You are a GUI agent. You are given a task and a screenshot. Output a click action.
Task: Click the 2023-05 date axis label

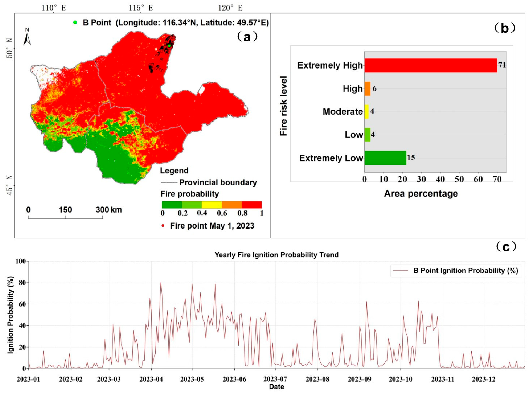pyautogui.click(x=192, y=379)
